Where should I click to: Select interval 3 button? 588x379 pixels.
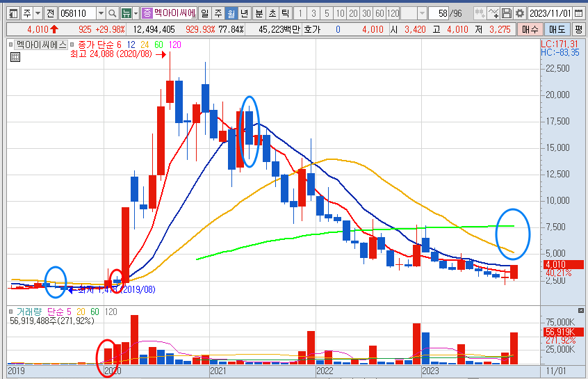313,14
